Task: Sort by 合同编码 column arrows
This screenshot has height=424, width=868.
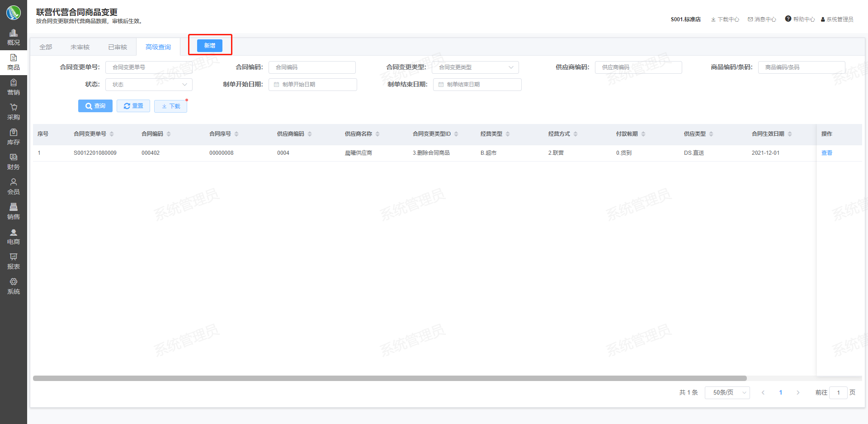Action: (x=169, y=134)
